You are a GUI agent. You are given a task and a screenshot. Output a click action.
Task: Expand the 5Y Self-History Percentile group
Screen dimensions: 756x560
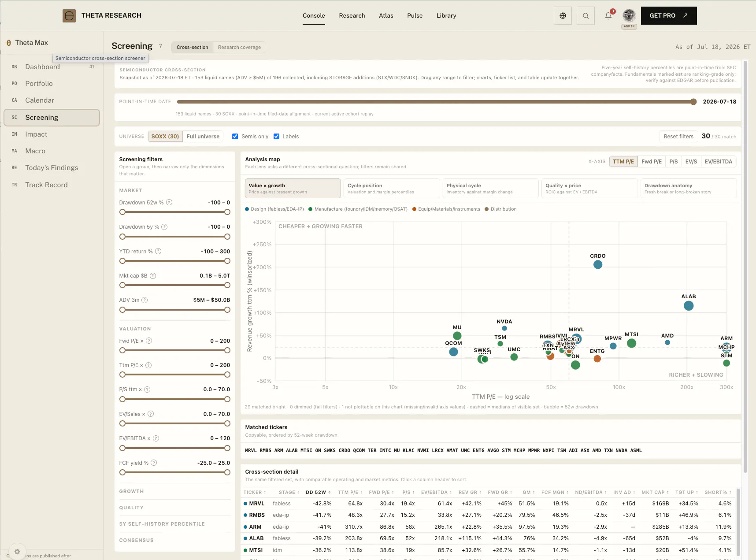tap(175, 524)
